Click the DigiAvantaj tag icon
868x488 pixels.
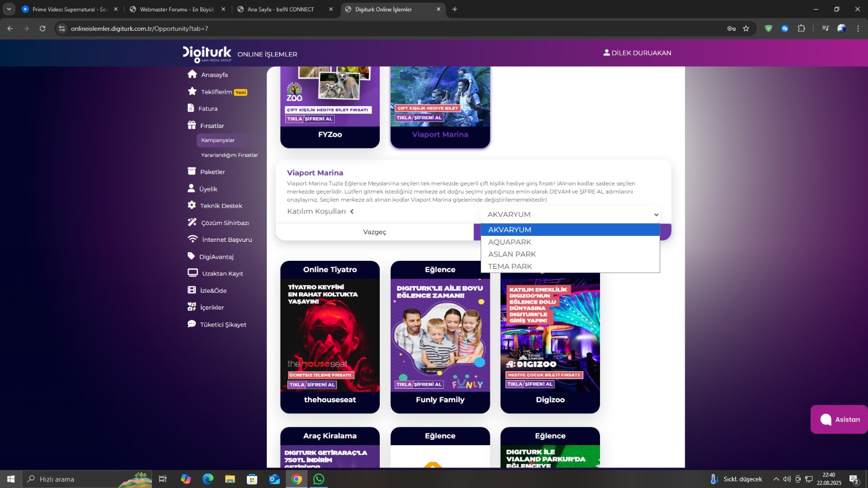click(191, 256)
